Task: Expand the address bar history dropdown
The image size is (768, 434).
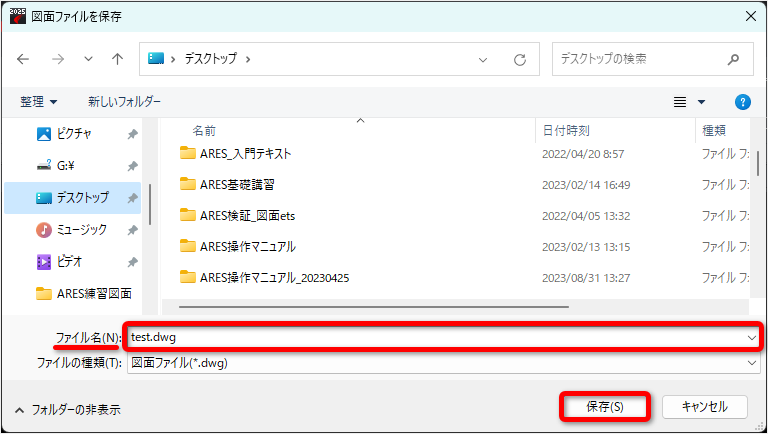Action: (x=483, y=60)
